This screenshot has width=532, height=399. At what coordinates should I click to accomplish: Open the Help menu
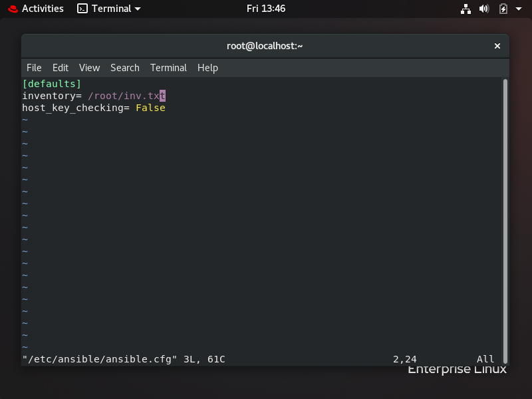click(x=207, y=68)
